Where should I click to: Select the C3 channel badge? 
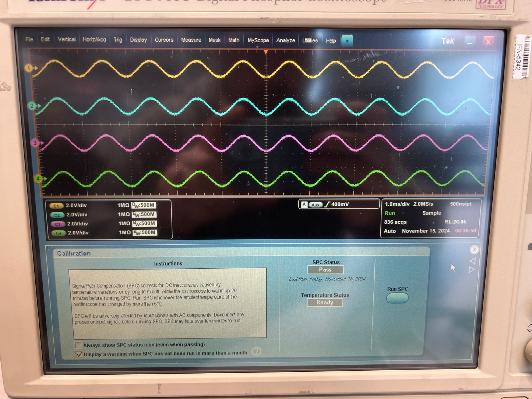(x=58, y=224)
